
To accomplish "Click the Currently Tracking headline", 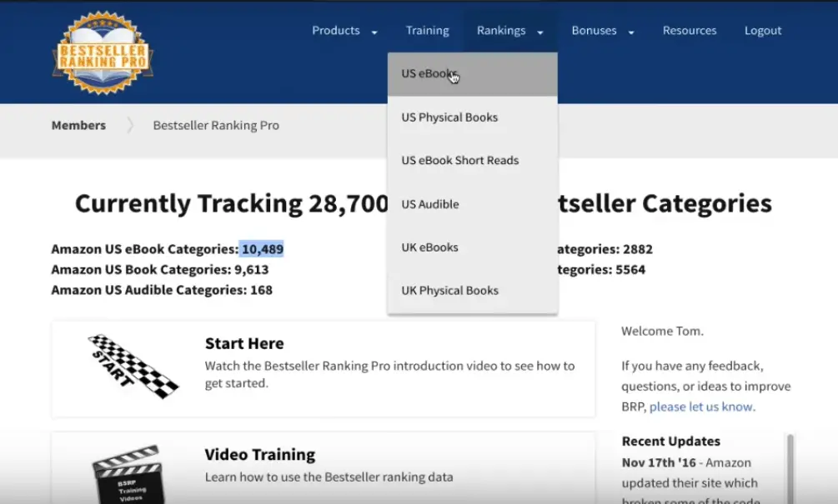I will click(424, 203).
